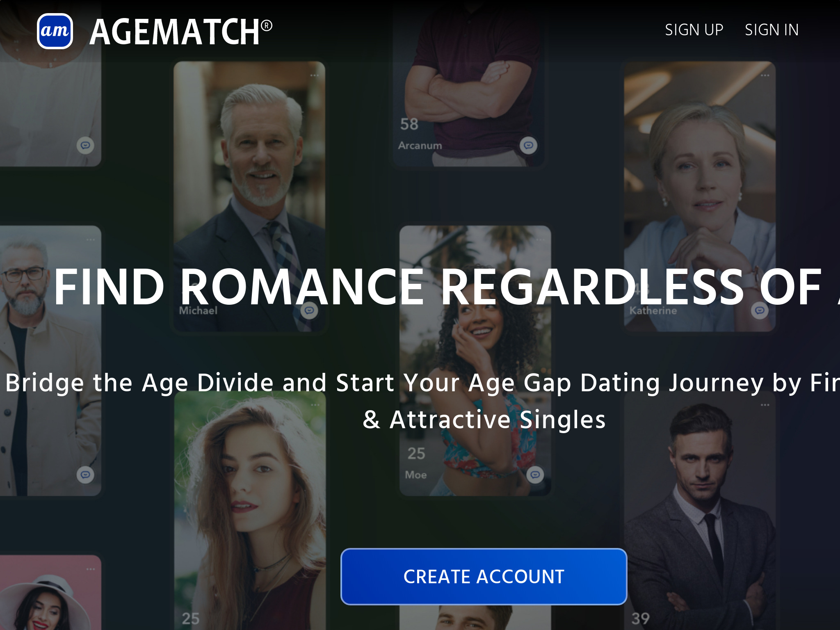Open three-dot menu on Michael's card
This screenshot has height=630, width=840.
pyautogui.click(x=315, y=75)
